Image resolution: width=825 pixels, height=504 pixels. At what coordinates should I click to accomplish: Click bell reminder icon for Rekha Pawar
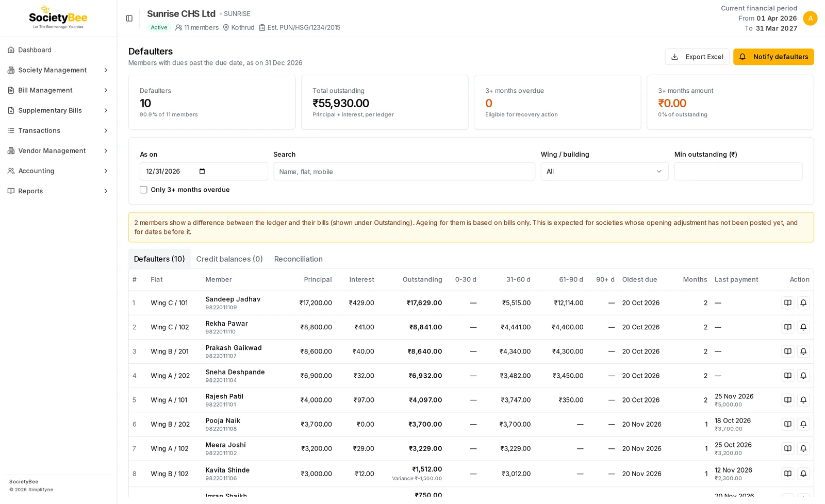803,327
